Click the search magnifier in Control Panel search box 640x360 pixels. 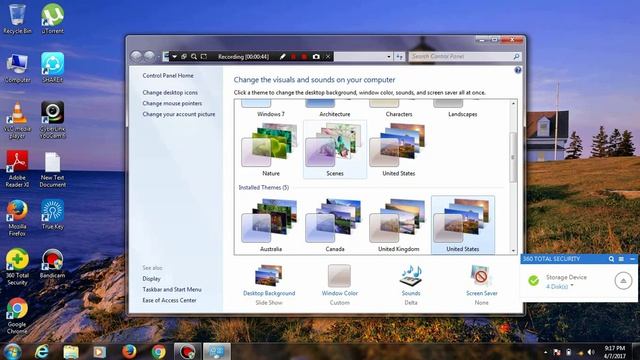[x=516, y=56]
